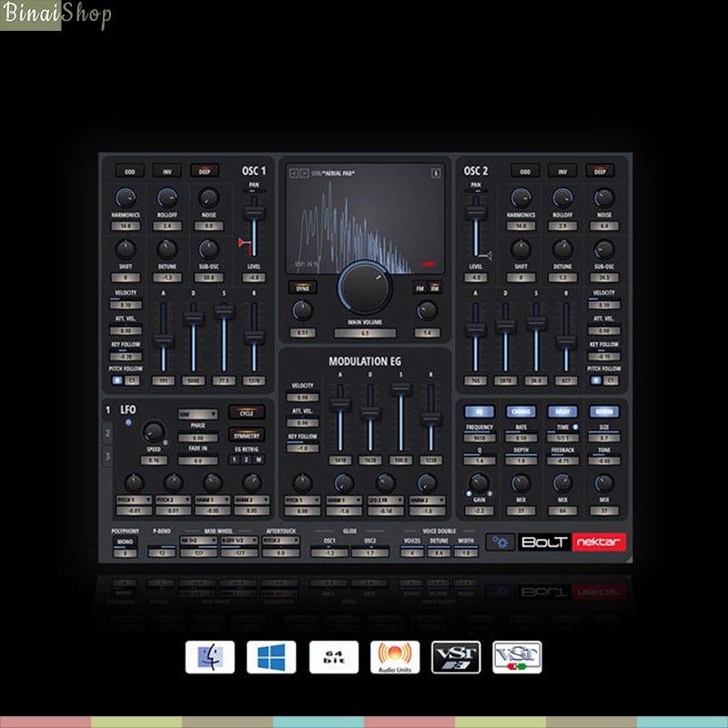
Task: Click the OSC 1 Harmonics knob
Action: click(126, 197)
